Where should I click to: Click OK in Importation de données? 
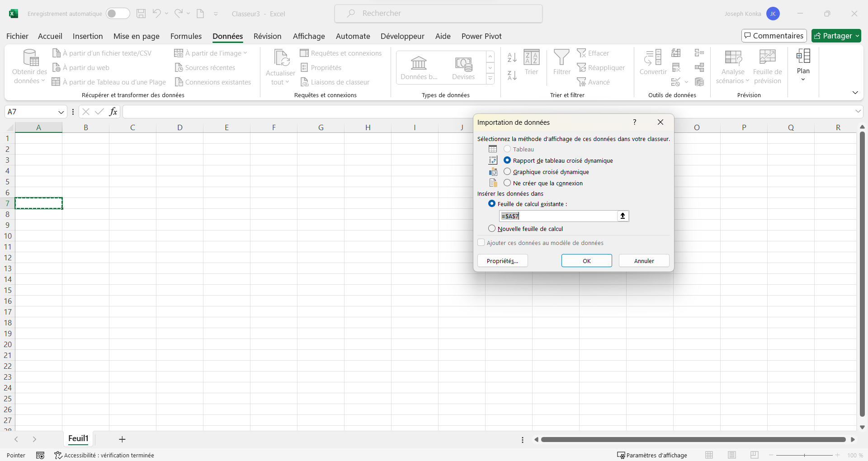click(x=587, y=261)
